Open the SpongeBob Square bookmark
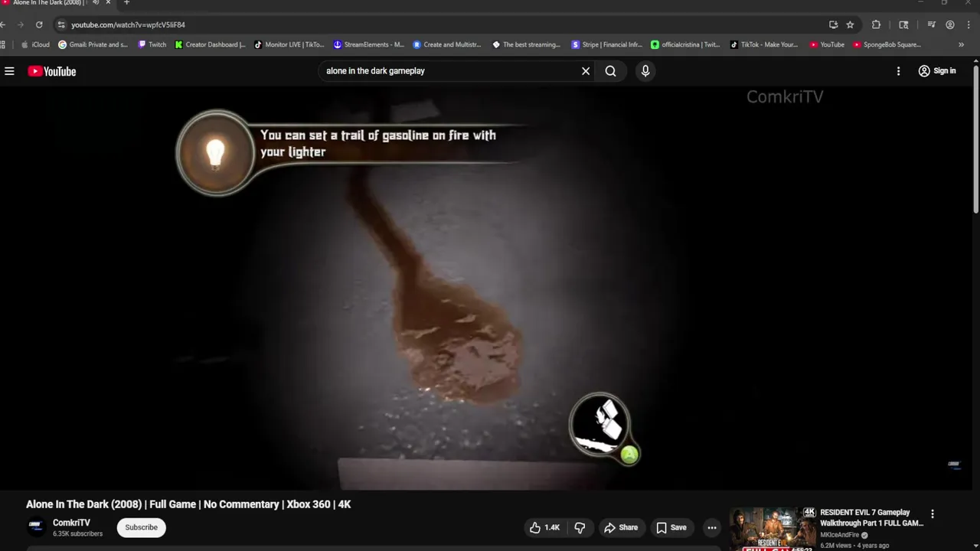Image resolution: width=980 pixels, height=551 pixels. [887, 44]
